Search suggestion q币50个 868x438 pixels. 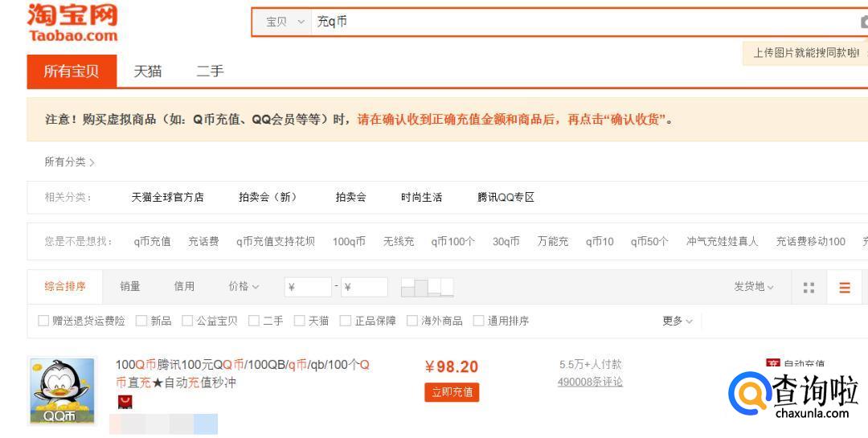(x=649, y=241)
